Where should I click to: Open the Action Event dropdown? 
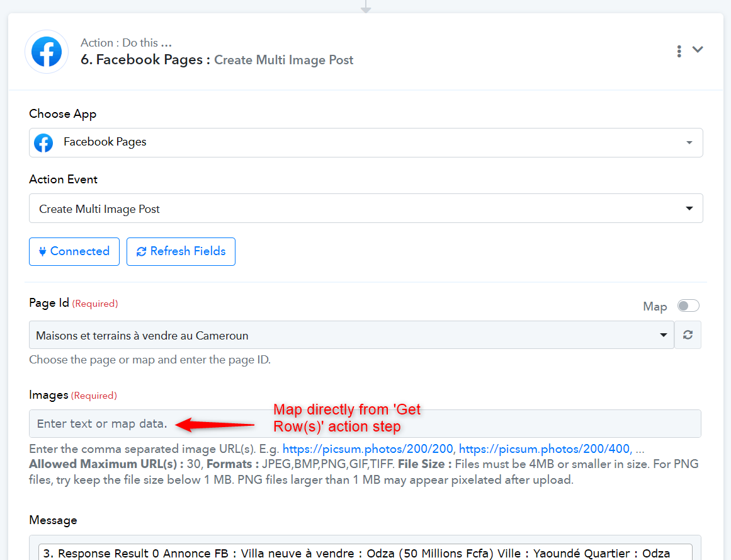pyautogui.click(x=366, y=209)
